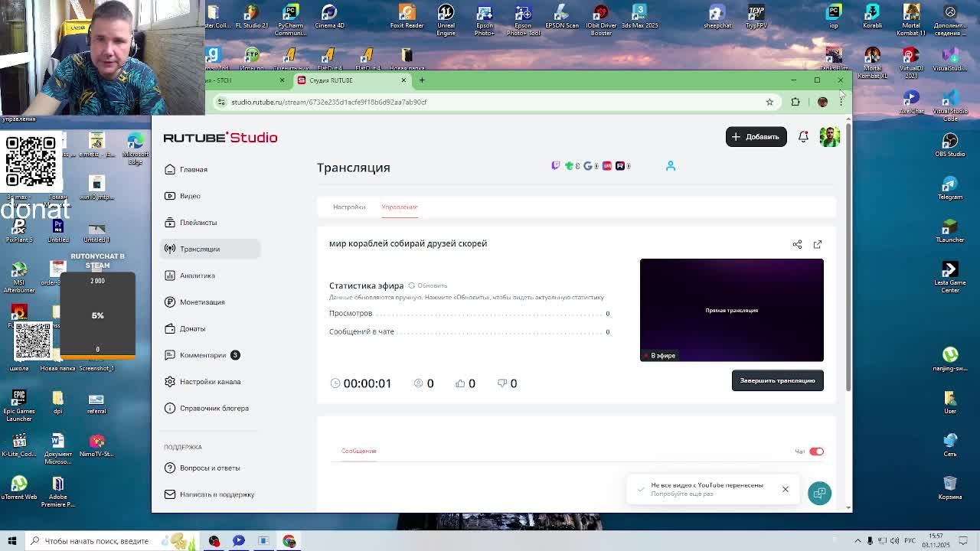
Task: Click the share stream icon
Action: 797,244
